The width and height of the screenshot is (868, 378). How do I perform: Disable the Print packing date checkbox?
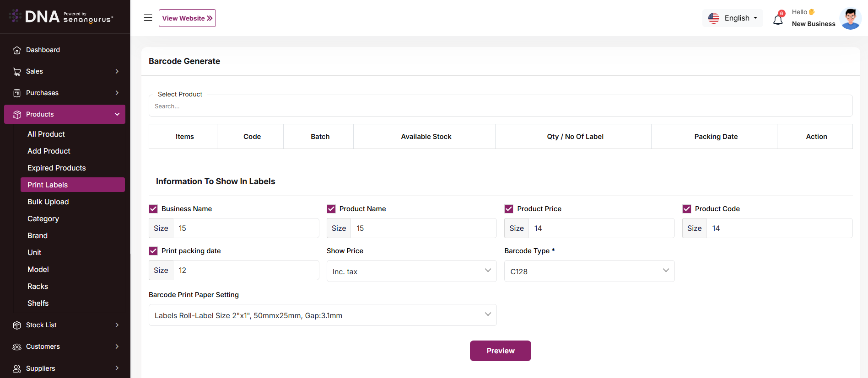click(153, 251)
